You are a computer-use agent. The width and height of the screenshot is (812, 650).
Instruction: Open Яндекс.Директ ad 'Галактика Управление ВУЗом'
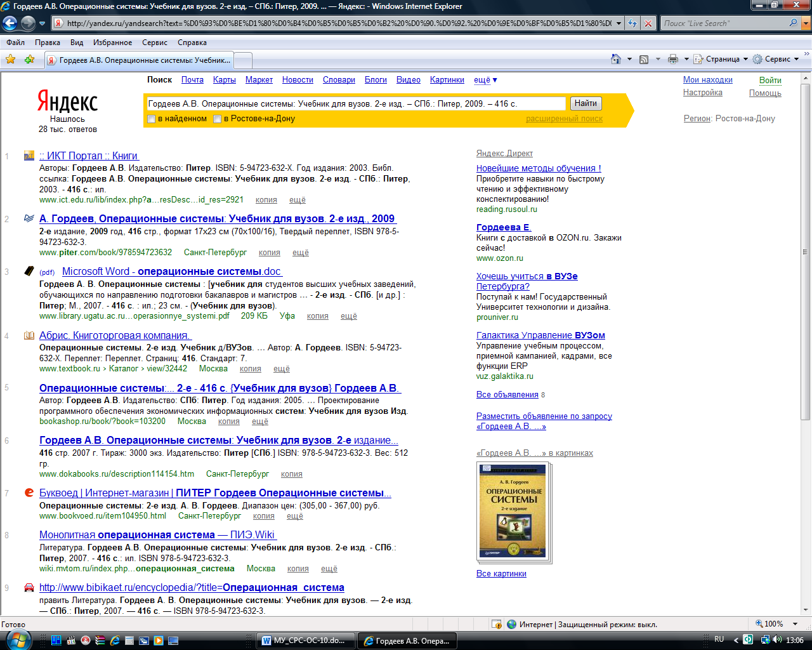[x=540, y=335]
